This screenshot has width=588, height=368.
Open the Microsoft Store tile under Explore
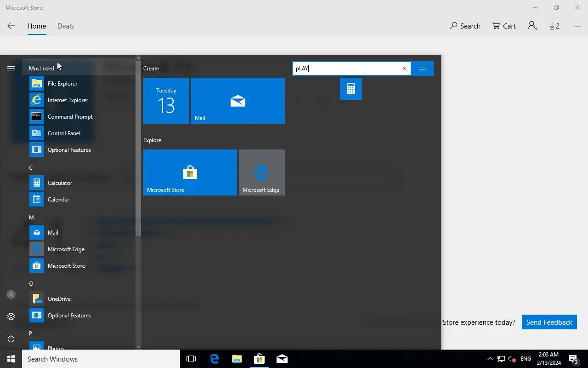pos(190,172)
